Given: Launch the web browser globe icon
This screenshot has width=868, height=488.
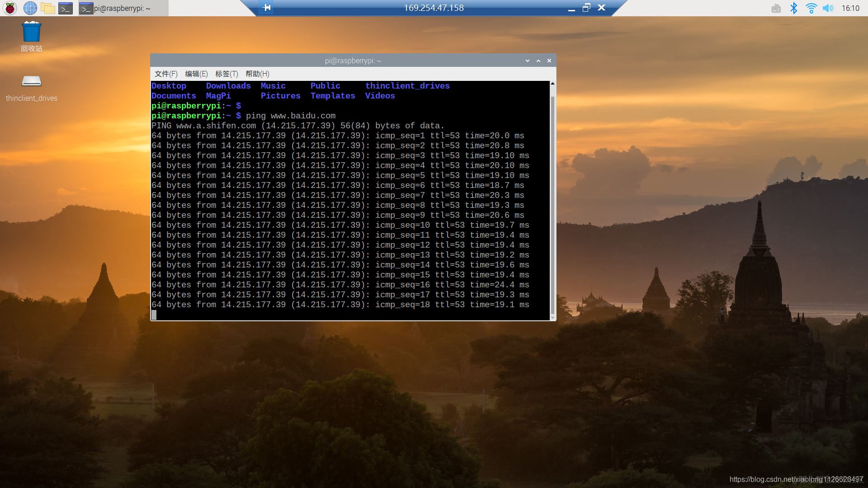Looking at the screenshot, I should click(30, 8).
